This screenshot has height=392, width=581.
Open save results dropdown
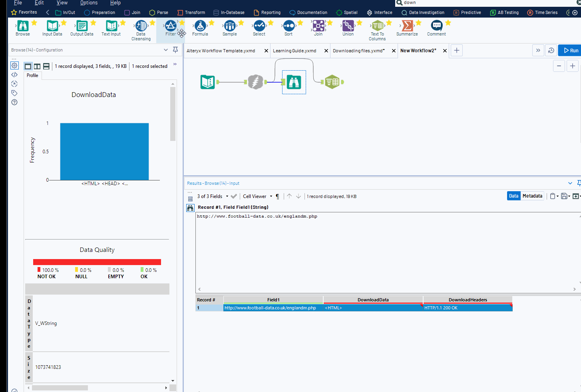(x=565, y=196)
